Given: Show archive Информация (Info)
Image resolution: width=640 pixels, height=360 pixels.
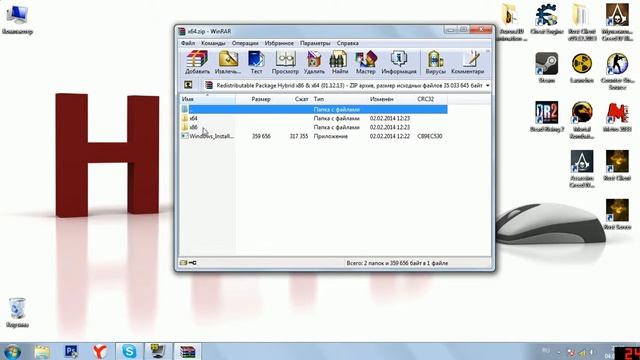Looking at the screenshot, I should coord(399,62).
